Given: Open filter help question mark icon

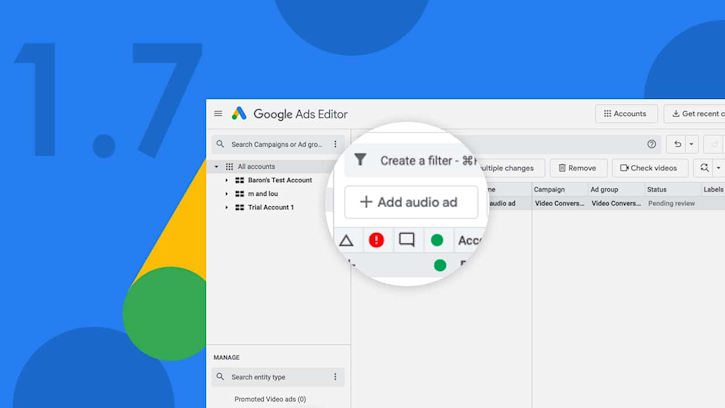Looking at the screenshot, I should pyautogui.click(x=651, y=144).
